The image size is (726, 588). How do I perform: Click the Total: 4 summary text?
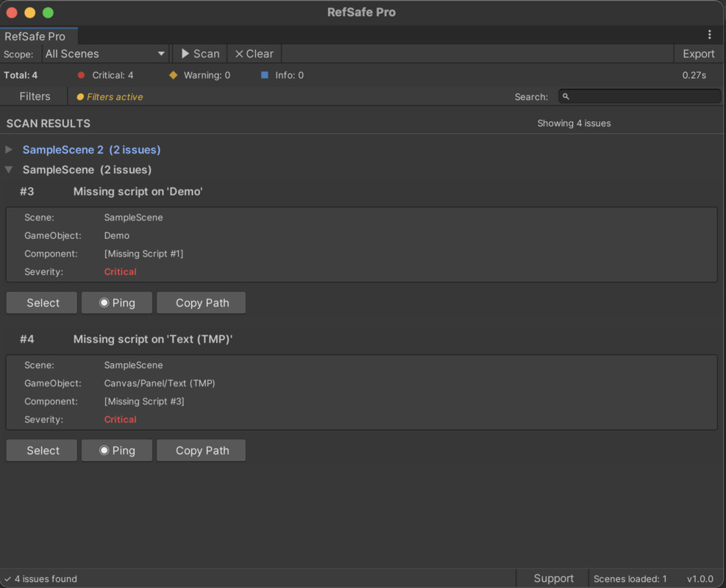(21, 75)
